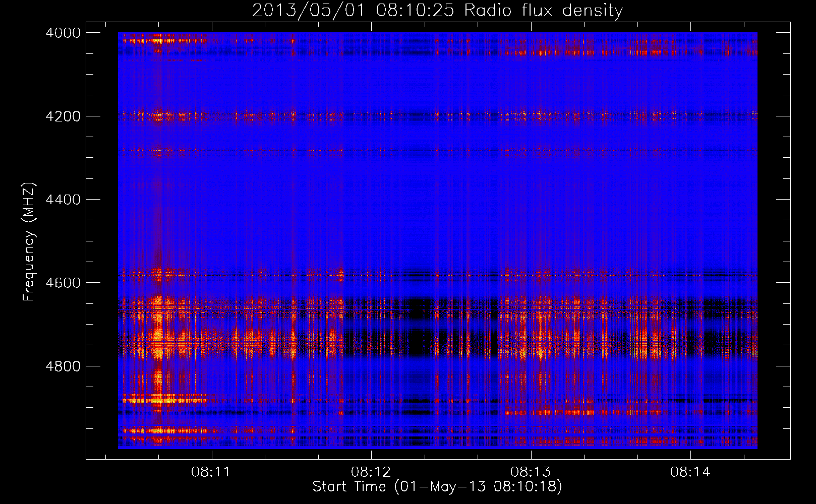Click the 'Frequency (MHZ)' y-axis label
The image size is (816, 504).
click(x=28, y=242)
